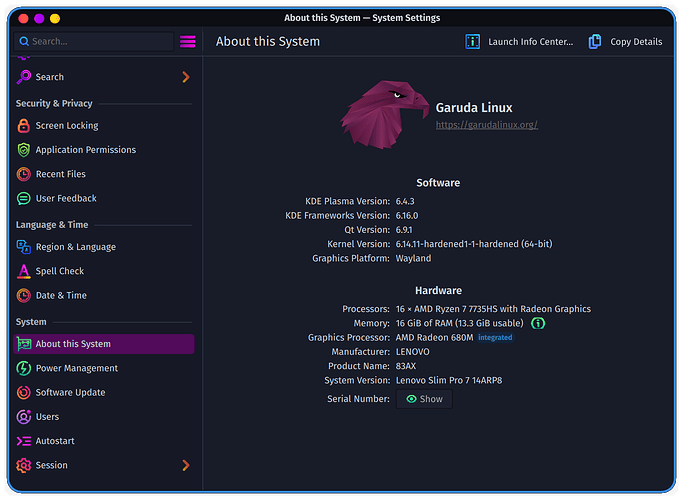Click the Software Update icon

pyautogui.click(x=24, y=393)
